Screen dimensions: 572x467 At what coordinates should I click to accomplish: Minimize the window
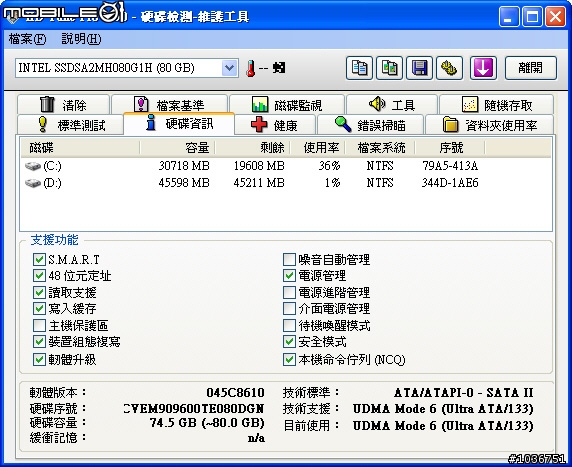(x=508, y=16)
